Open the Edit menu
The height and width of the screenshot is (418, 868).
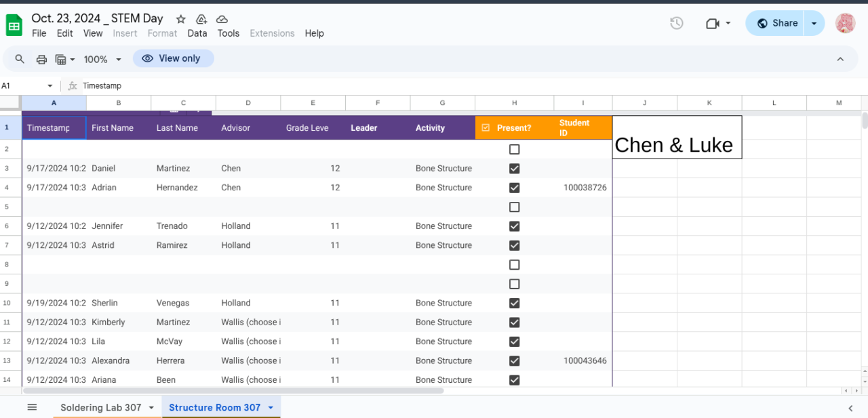pos(64,33)
